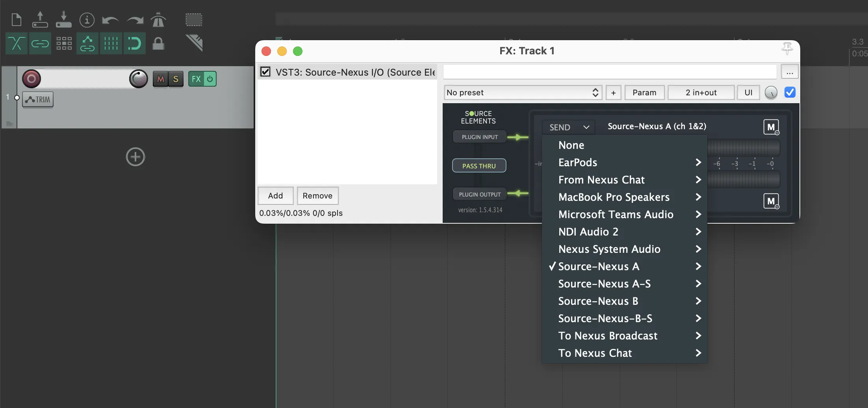This screenshot has height=408, width=868.
Task: Click lower M mute button in plugin
Action: (771, 201)
